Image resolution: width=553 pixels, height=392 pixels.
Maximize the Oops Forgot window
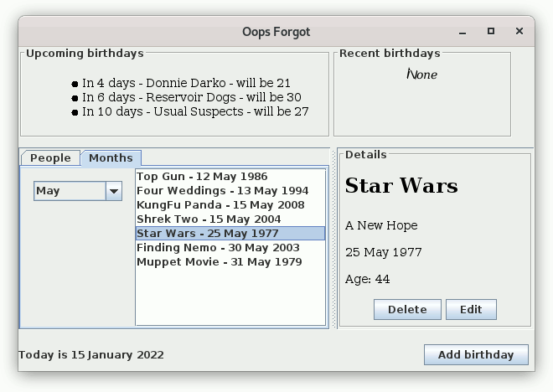(491, 32)
